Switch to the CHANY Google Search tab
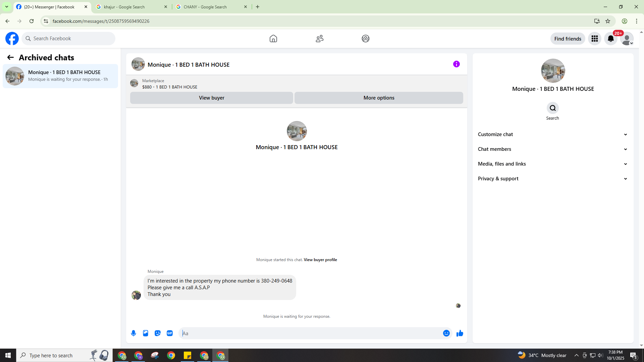 tap(211, 7)
